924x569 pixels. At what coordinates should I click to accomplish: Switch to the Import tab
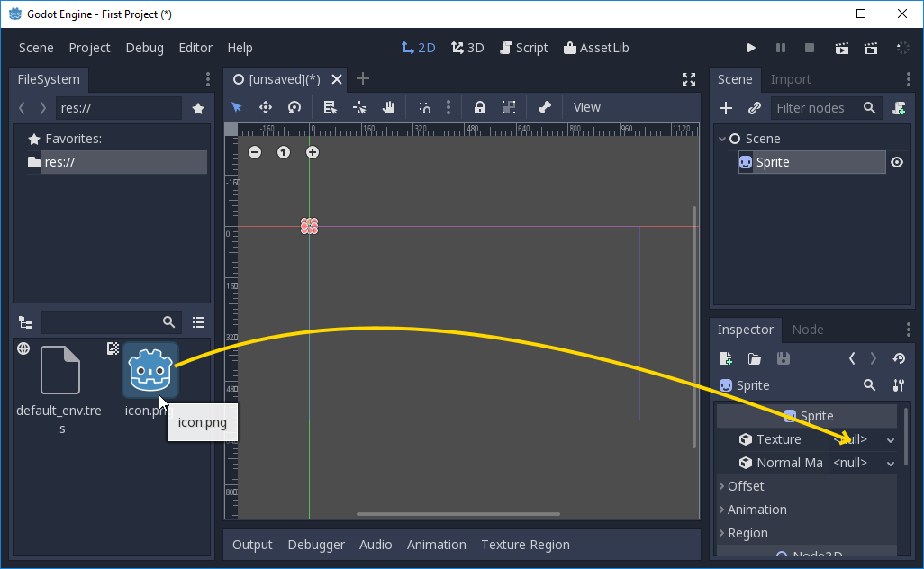[x=790, y=79]
